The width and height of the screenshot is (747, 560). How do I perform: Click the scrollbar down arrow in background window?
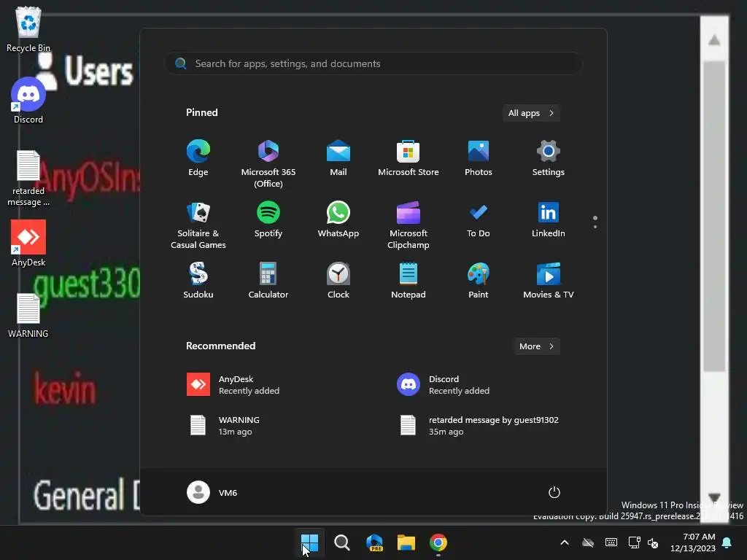point(714,497)
